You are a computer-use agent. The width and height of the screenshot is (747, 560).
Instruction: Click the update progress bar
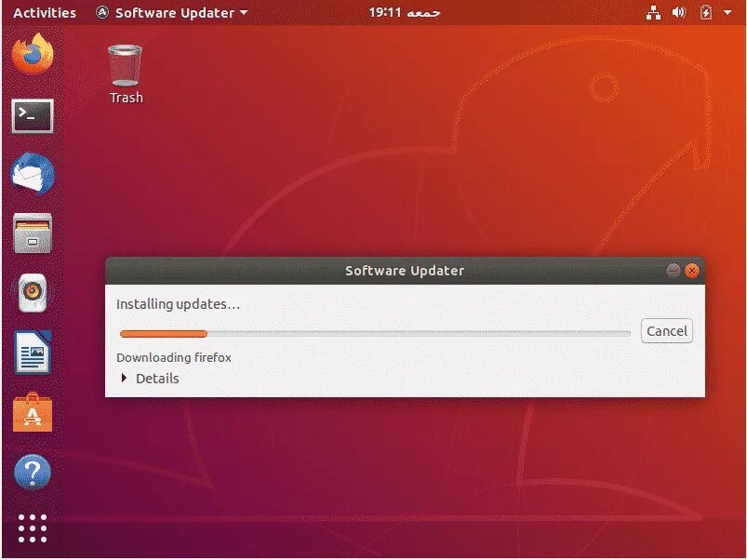pos(375,334)
